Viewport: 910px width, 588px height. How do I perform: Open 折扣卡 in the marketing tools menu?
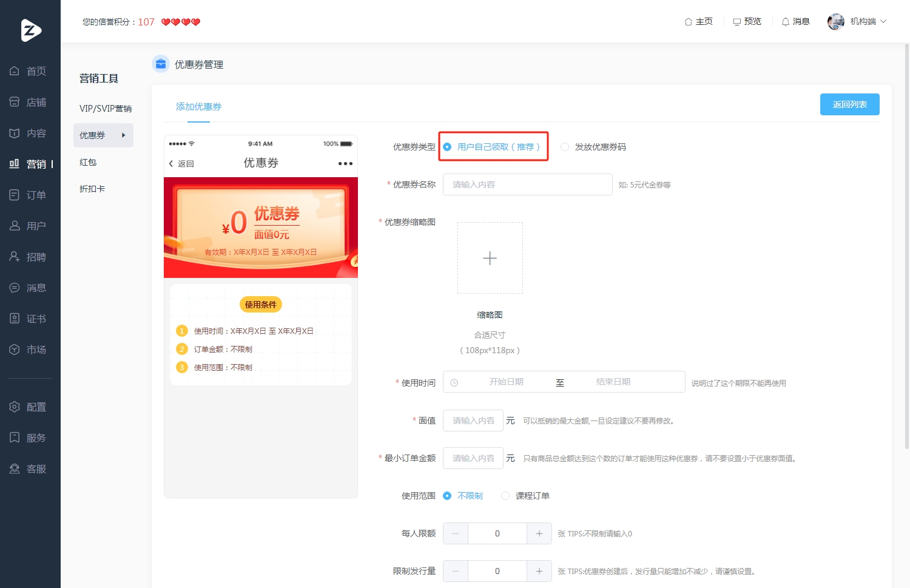pyautogui.click(x=92, y=189)
